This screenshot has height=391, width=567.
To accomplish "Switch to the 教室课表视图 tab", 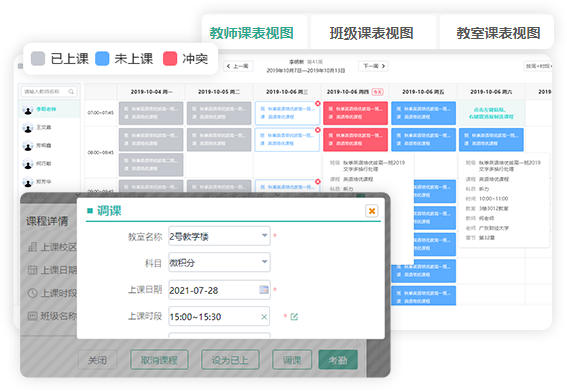I will [x=498, y=33].
